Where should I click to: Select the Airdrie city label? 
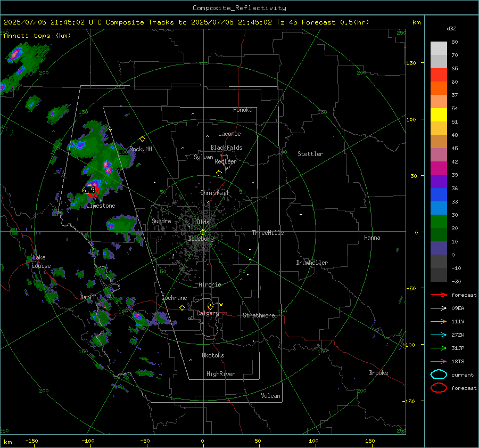coord(210,284)
